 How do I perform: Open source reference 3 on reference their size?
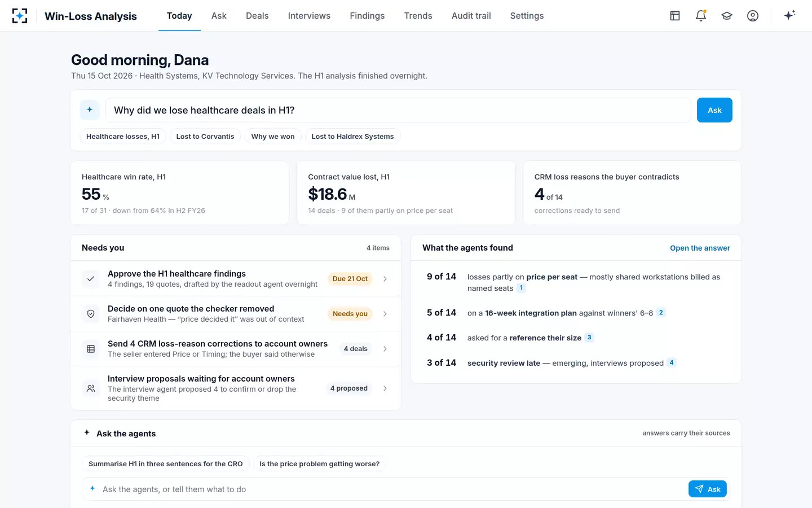point(589,338)
